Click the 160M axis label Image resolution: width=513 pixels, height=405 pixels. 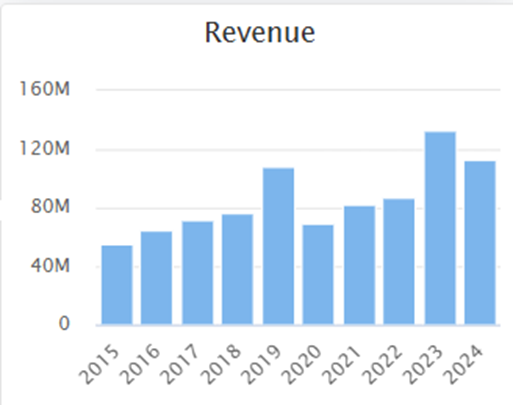click(x=45, y=89)
